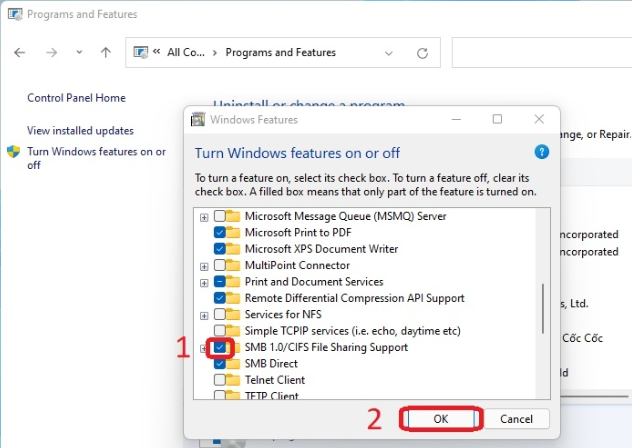Click the folder icon of Microsoft Print to PDF
Screen dimensions: 632x448
click(x=233, y=232)
